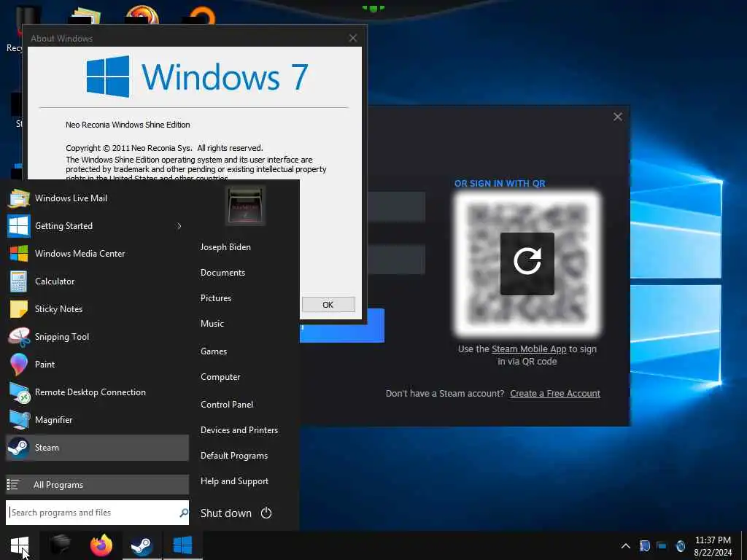This screenshot has width=747, height=560.
Task: Expand Getting Started submenu arrow
Action: pos(179,226)
